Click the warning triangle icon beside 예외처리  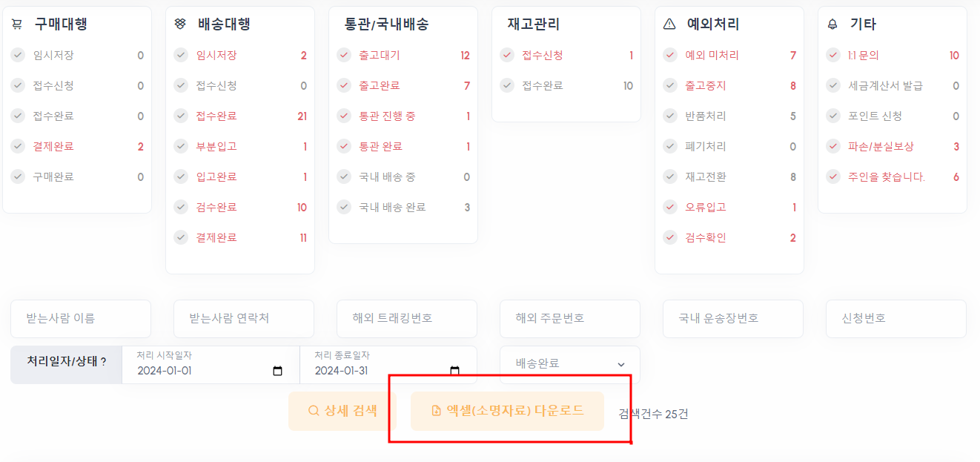click(669, 24)
